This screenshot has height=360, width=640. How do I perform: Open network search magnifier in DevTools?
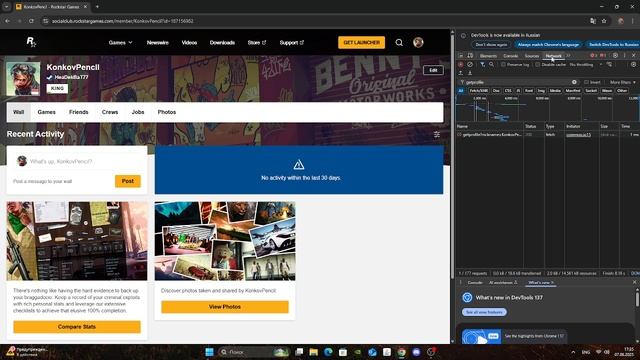click(491, 64)
